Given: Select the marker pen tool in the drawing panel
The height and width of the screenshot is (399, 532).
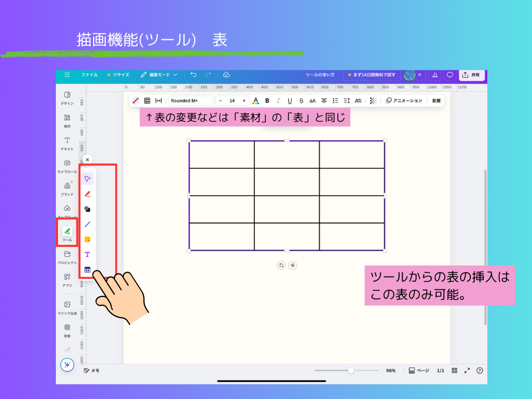Looking at the screenshot, I should tap(87, 193).
